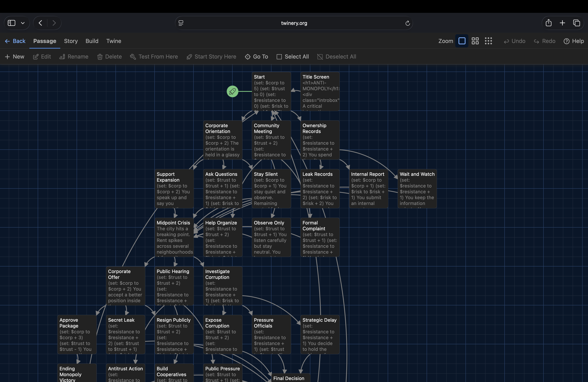Select the Title Screen passage
Image resolution: width=588 pixels, height=382 pixels.
(320, 91)
